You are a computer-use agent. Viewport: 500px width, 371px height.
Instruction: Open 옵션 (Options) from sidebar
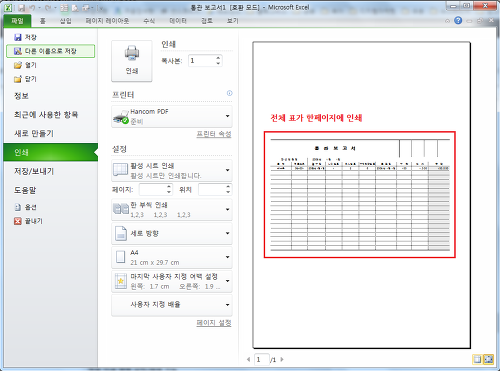tap(25, 207)
